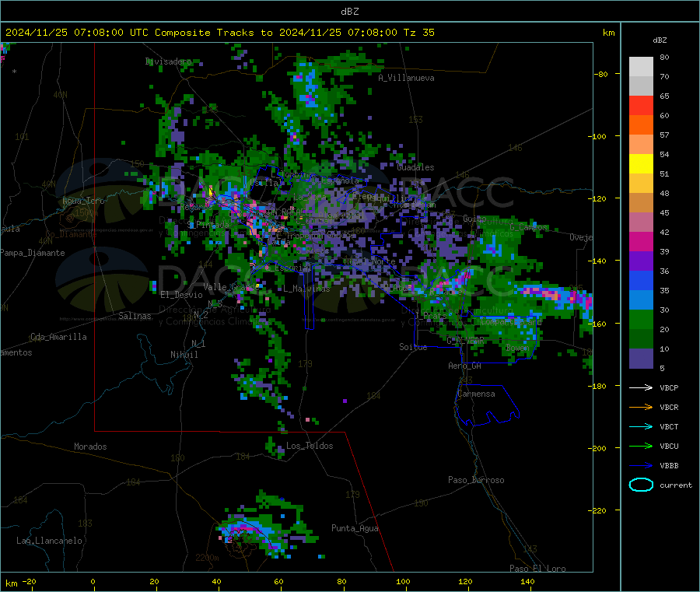Click the Aero_GH map label
Viewport: 700px width, 592px height.
click(465, 366)
